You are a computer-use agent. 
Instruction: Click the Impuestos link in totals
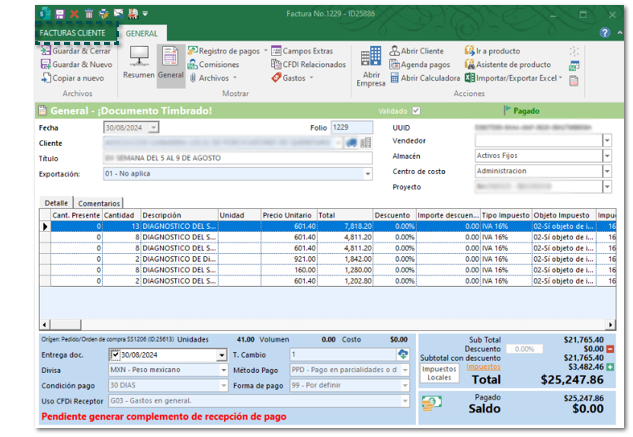click(482, 367)
